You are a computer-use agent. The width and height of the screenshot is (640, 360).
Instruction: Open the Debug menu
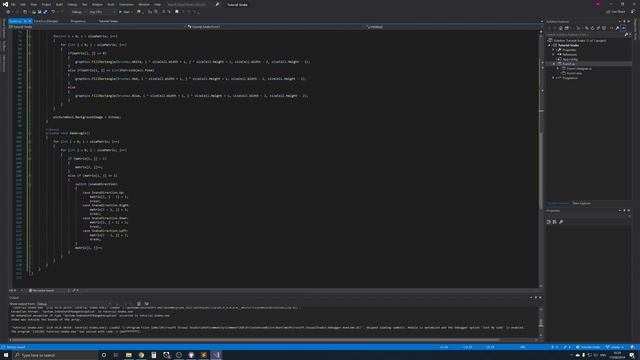pos(72,4)
